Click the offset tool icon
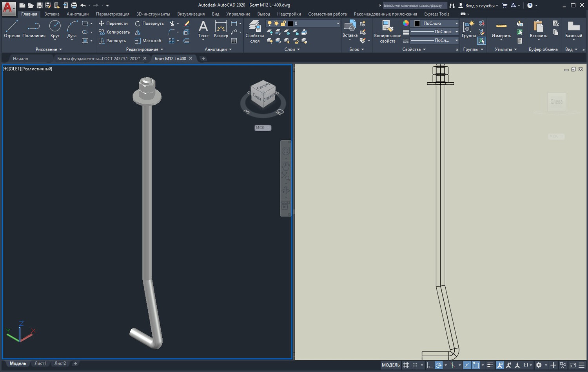The image size is (588, 372). coord(187,41)
